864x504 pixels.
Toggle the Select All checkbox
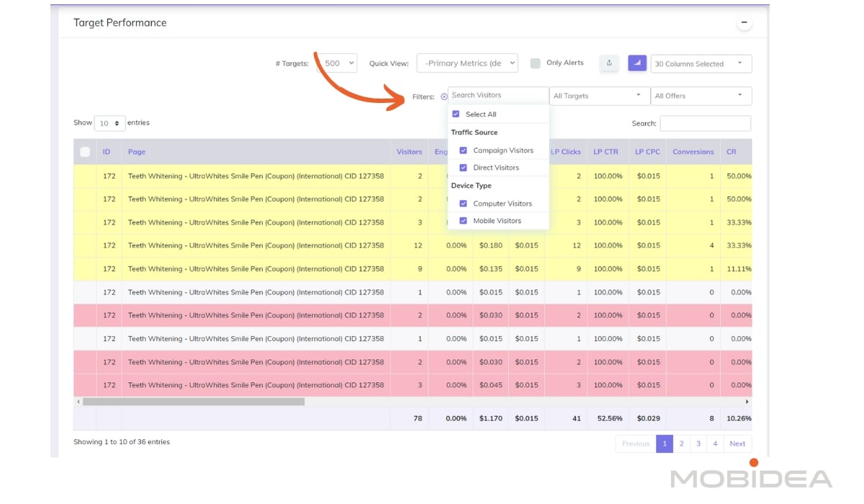point(456,114)
